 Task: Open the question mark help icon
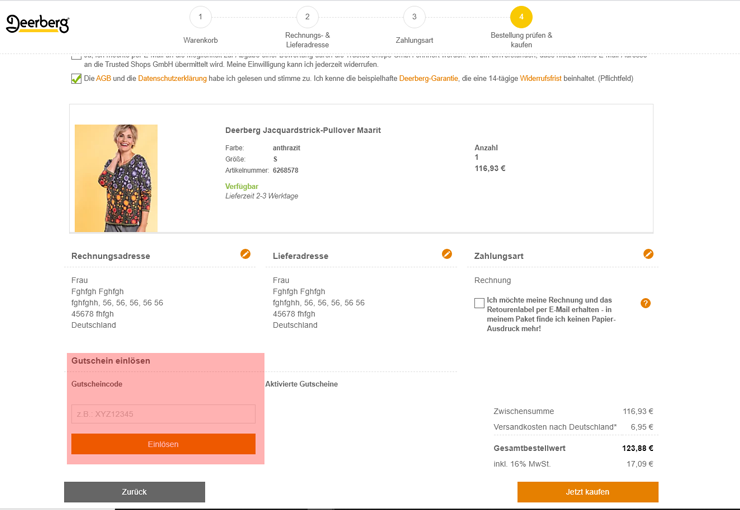tap(646, 303)
